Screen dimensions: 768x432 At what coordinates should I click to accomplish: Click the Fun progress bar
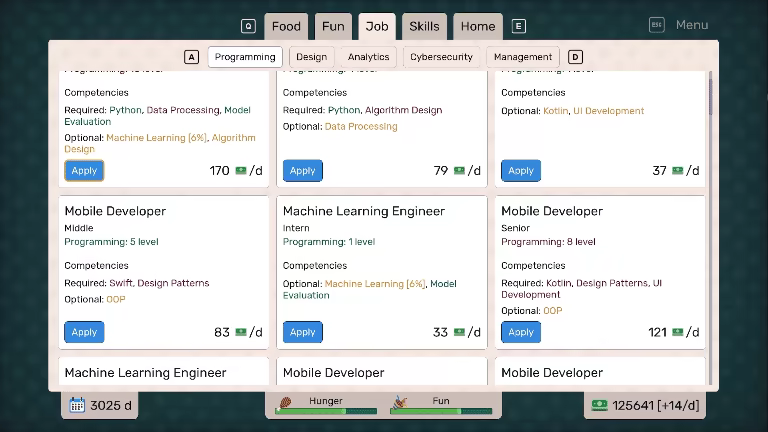pyautogui.click(x=441, y=411)
